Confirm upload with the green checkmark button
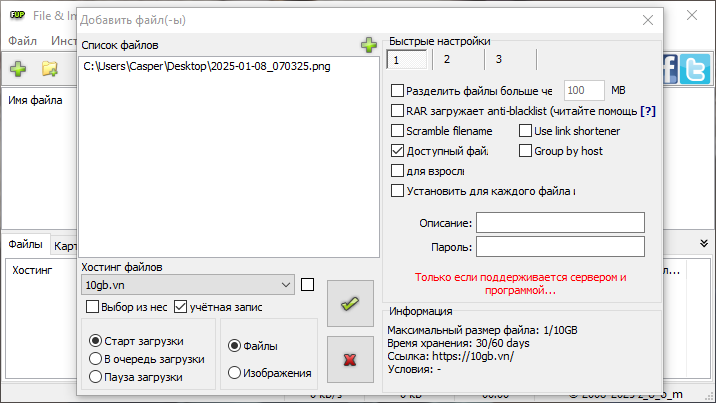 (x=350, y=304)
